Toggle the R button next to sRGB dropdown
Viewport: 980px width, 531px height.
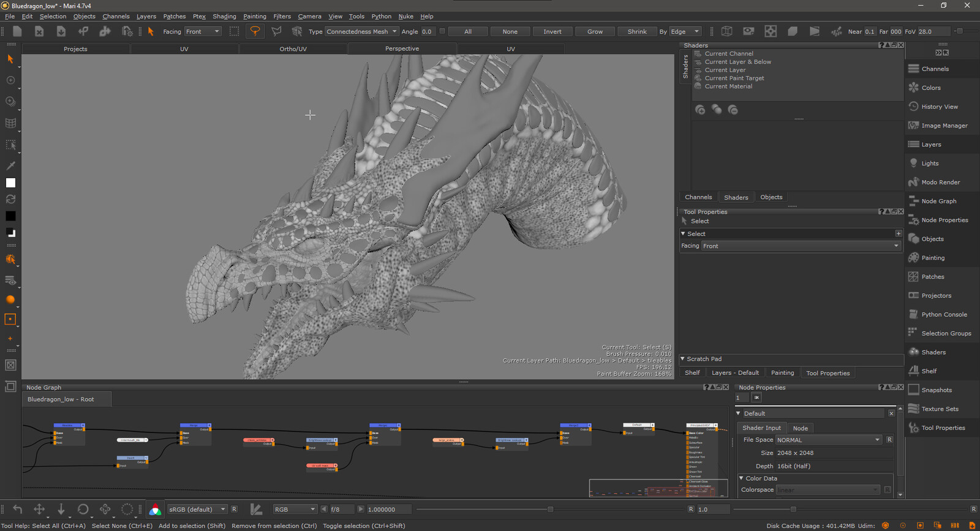coord(234,510)
